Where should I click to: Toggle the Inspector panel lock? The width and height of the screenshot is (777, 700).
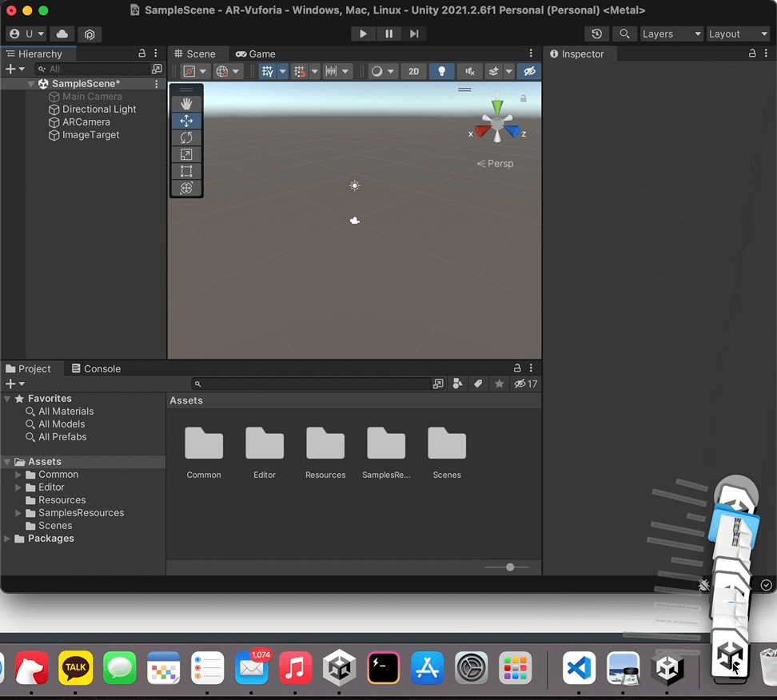pos(752,53)
